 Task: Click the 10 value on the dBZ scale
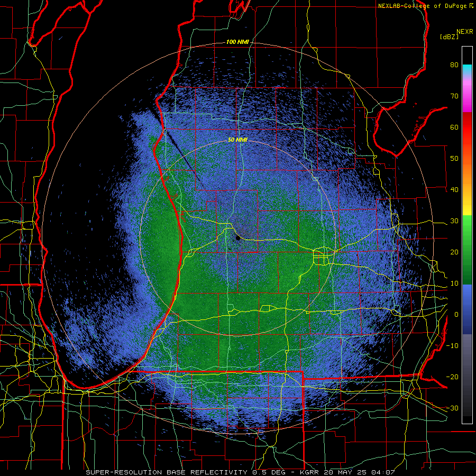(454, 283)
